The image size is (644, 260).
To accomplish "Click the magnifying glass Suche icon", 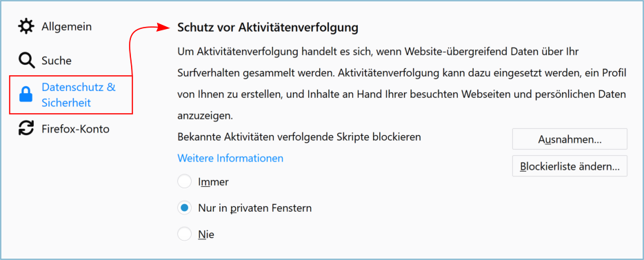I will (27, 61).
